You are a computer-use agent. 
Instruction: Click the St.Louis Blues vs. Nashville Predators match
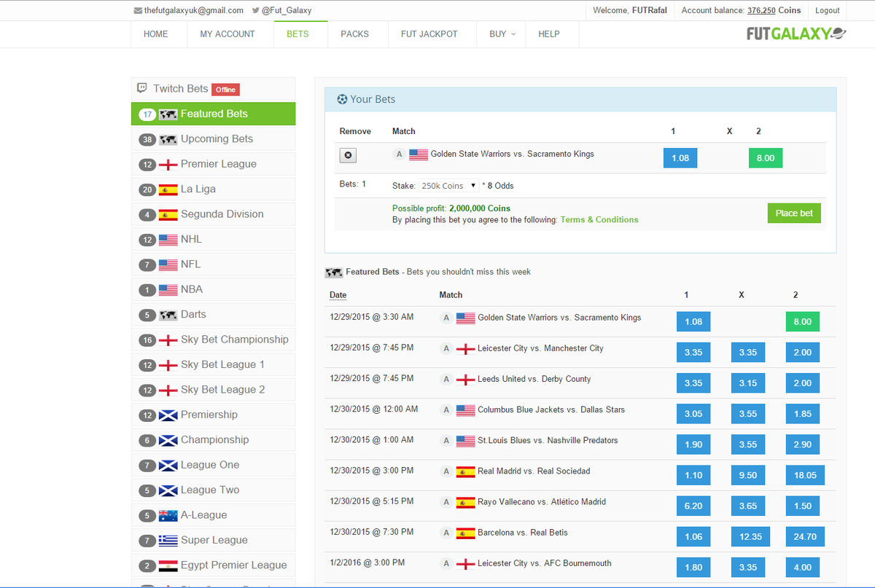548,441
